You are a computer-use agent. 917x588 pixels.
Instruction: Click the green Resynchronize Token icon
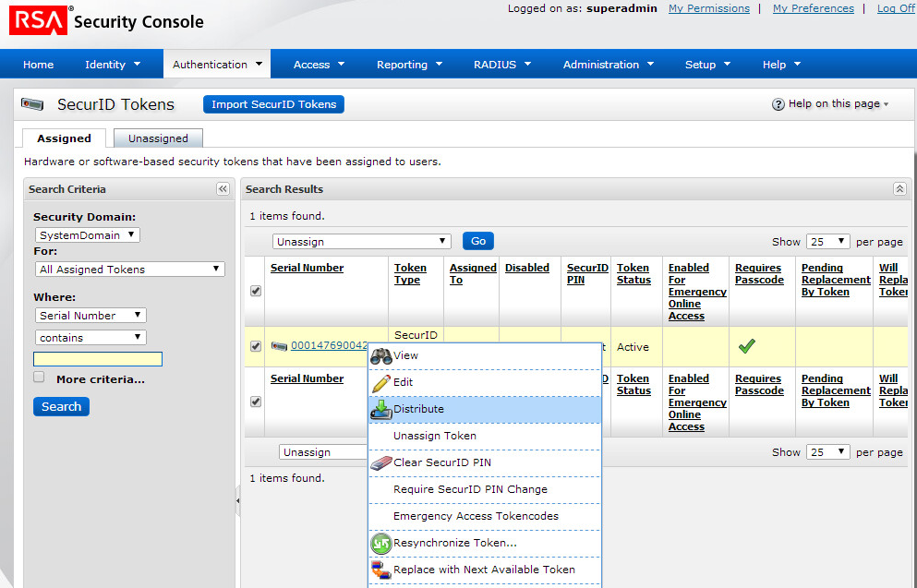pos(381,544)
